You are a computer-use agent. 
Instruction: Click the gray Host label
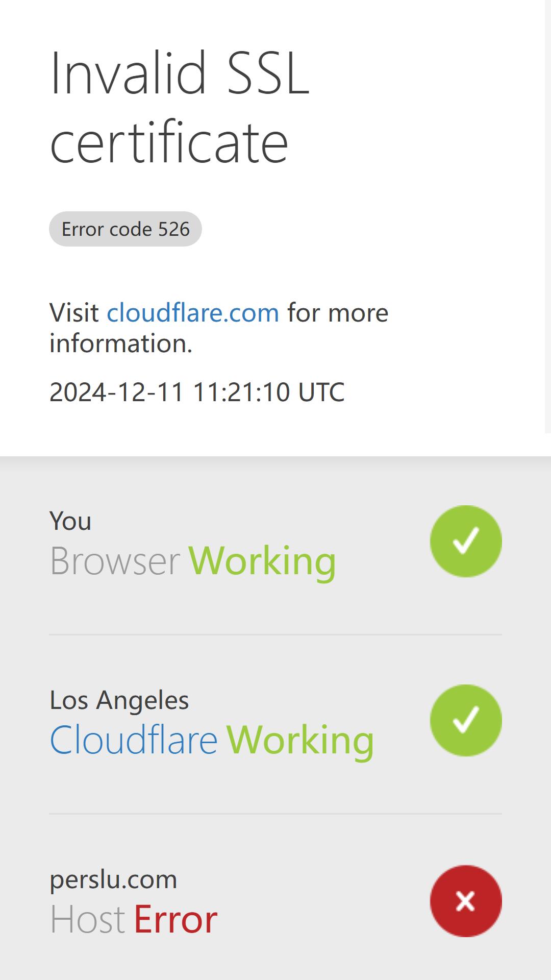(x=87, y=919)
